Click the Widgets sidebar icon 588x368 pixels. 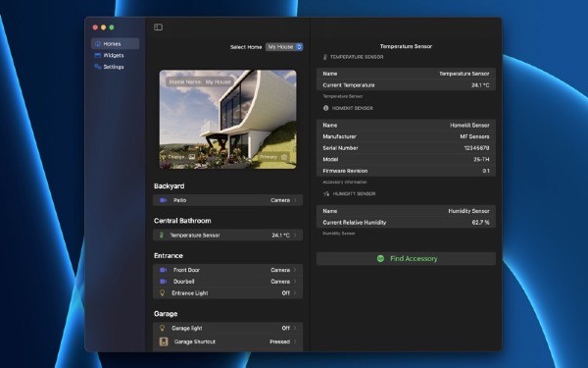pos(98,55)
